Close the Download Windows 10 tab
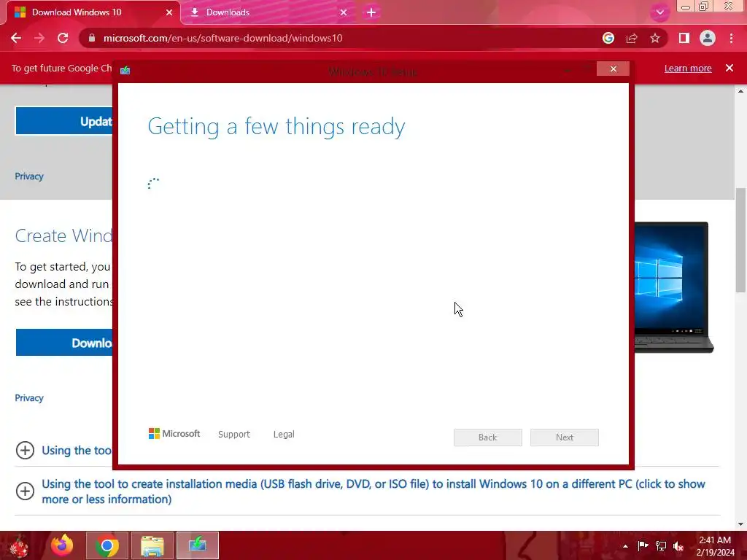This screenshot has height=560, width=747. tap(169, 12)
